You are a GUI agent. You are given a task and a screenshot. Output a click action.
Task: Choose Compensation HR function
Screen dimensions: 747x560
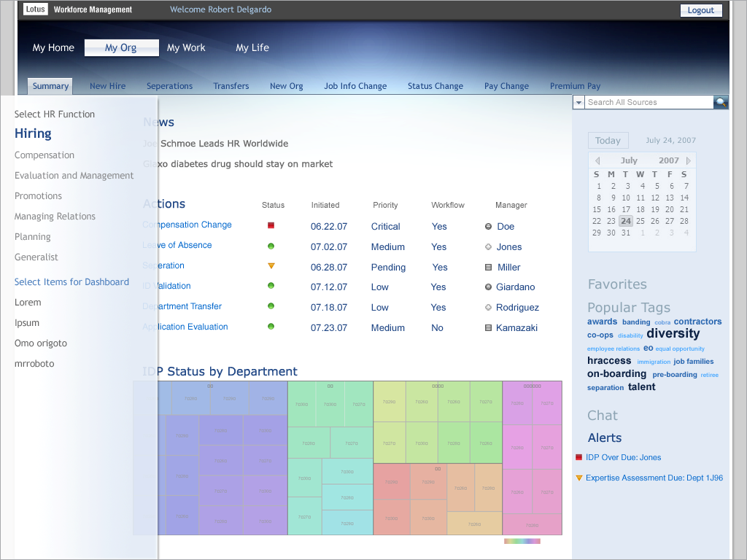point(44,155)
